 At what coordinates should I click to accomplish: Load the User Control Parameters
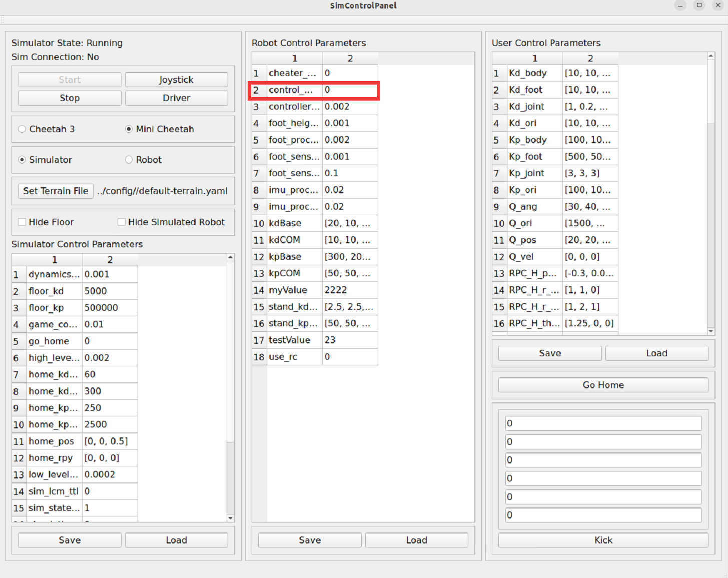pyautogui.click(x=656, y=353)
